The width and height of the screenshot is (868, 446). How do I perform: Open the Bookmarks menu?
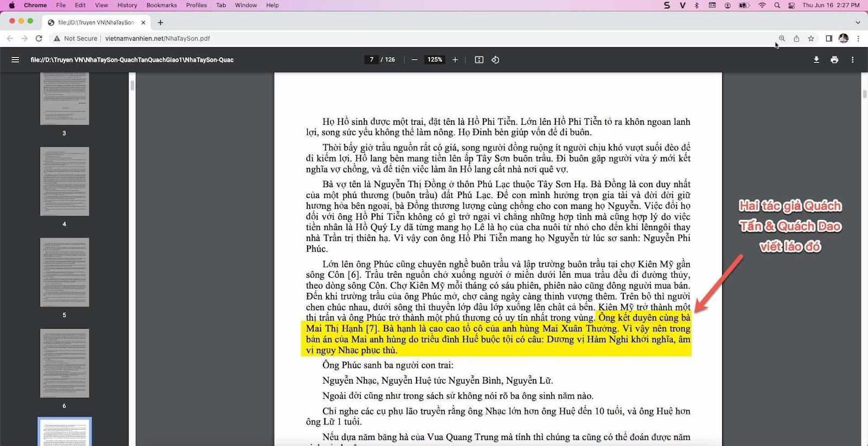161,5
